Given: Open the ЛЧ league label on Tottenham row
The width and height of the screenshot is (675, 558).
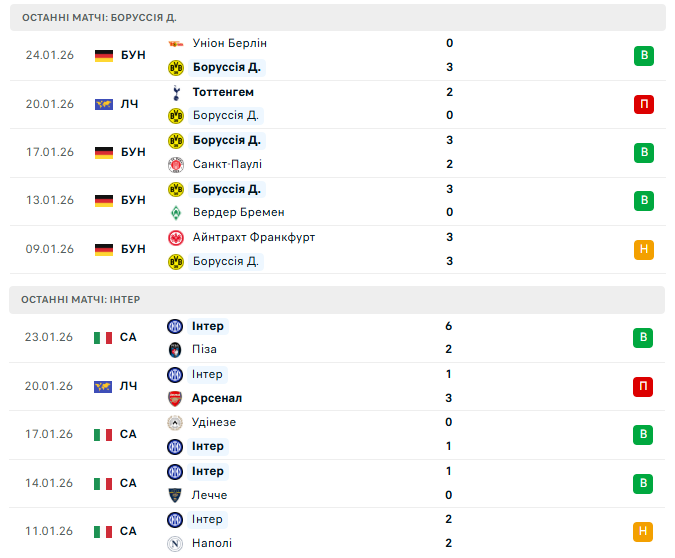Looking at the screenshot, I should click(129, 104).
